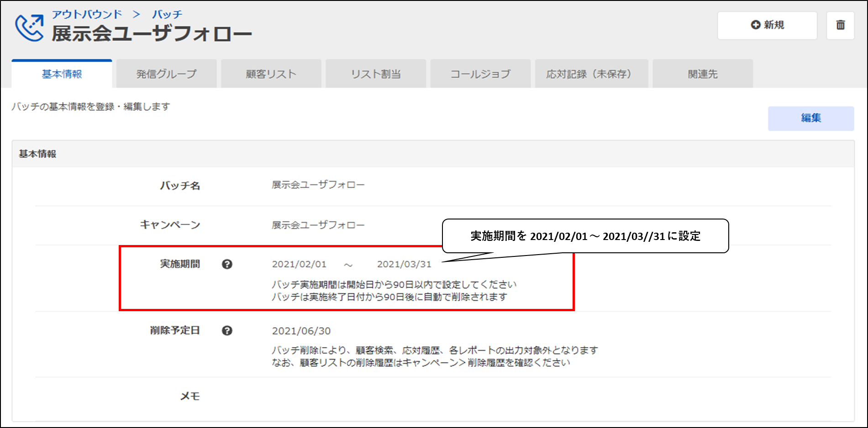The width and height of the screenshot is (868, 428).
Task: Click the trash delete icon button
Action: pos(840,25)
